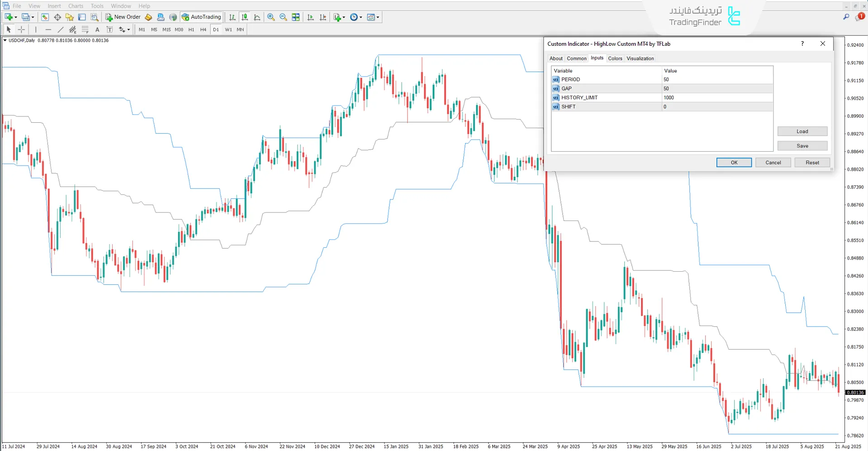Open the New Chart dropdown arrow
The width and height of the screenshot is (868, 451).
tap(15, 17)
